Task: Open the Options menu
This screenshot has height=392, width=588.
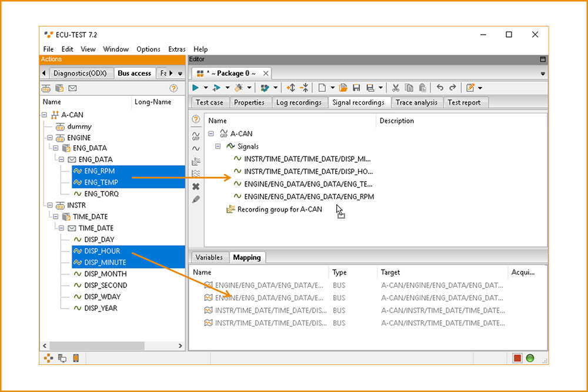Action: coord(148,49)
